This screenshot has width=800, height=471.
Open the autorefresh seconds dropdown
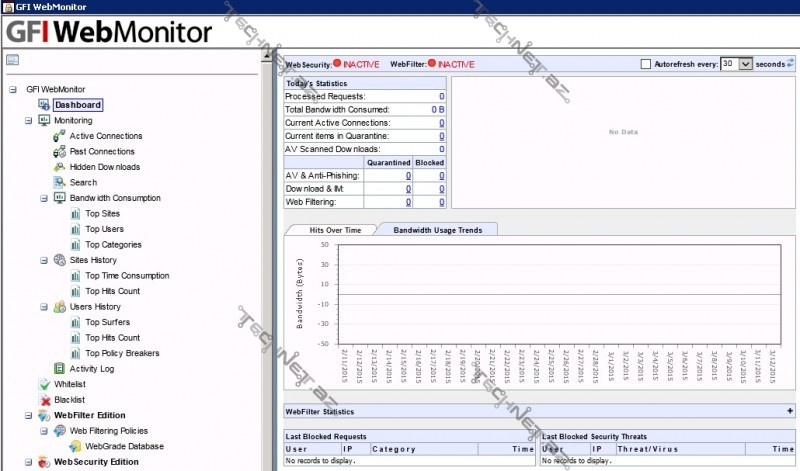(x=744, y=64)
